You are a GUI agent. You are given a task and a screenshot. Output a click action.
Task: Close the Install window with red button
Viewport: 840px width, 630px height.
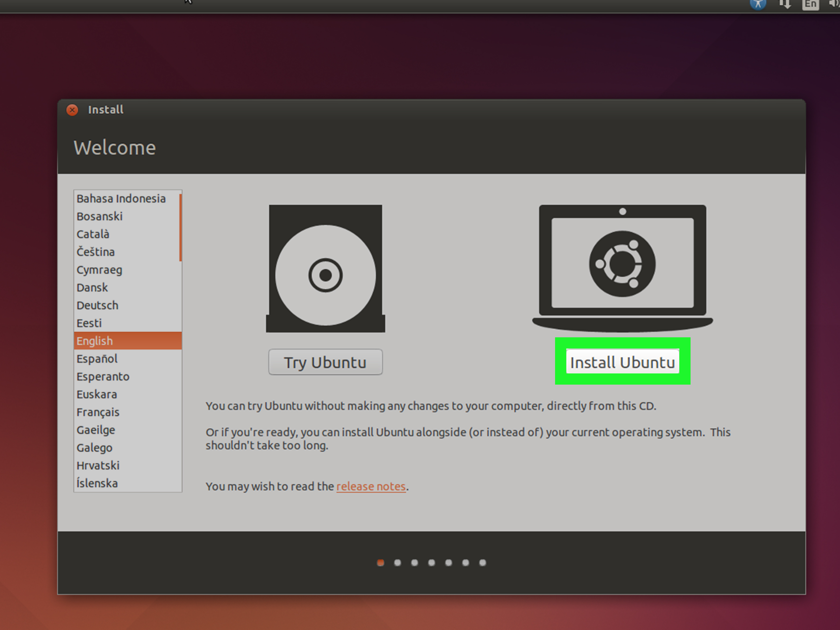tap(72, 110)
